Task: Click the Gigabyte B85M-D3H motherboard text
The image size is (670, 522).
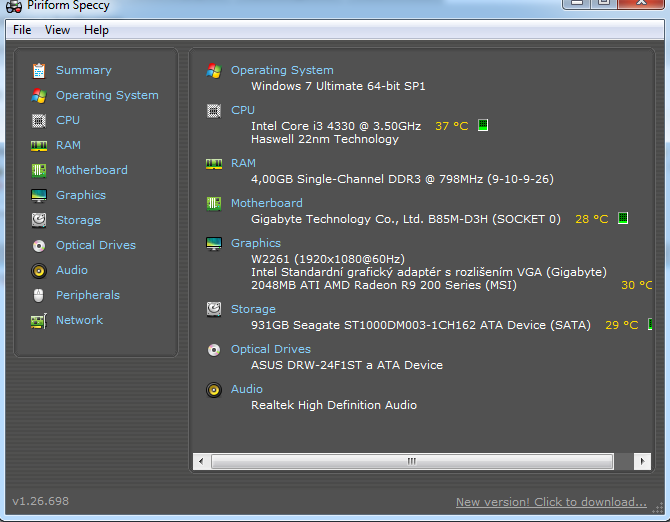Action: click(x=406, y=219)
